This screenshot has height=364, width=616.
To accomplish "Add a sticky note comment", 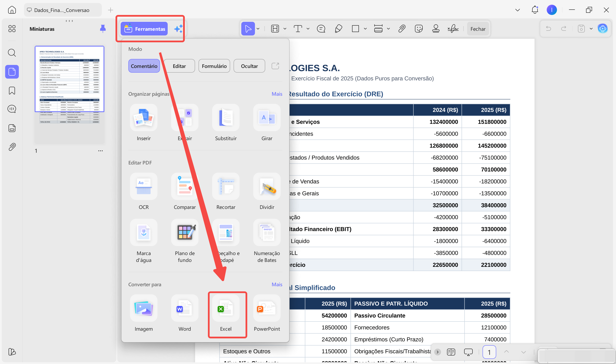I will 321,29.
